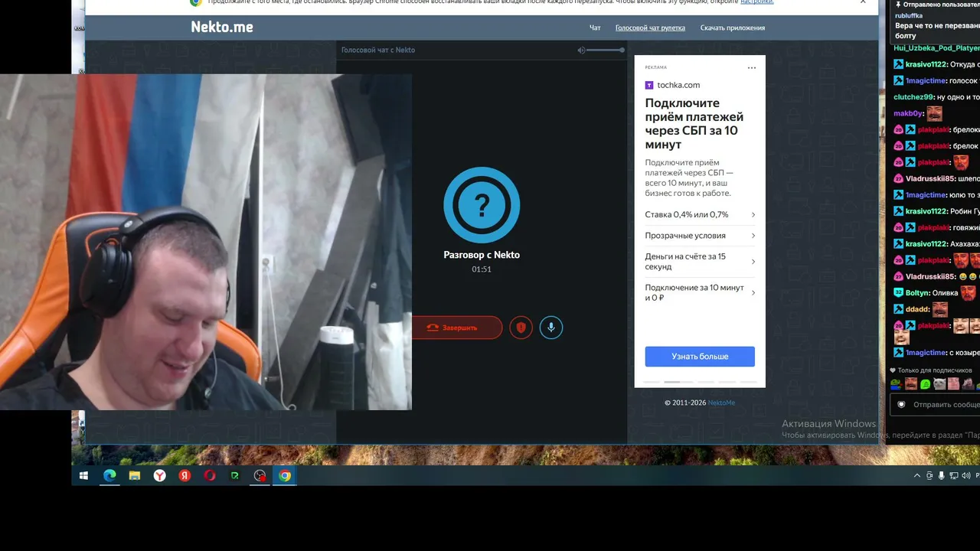Viewport: 980px width, 551px height.
Task: Open File Explorer from the taskbar
Action: (x=135, y=476)
